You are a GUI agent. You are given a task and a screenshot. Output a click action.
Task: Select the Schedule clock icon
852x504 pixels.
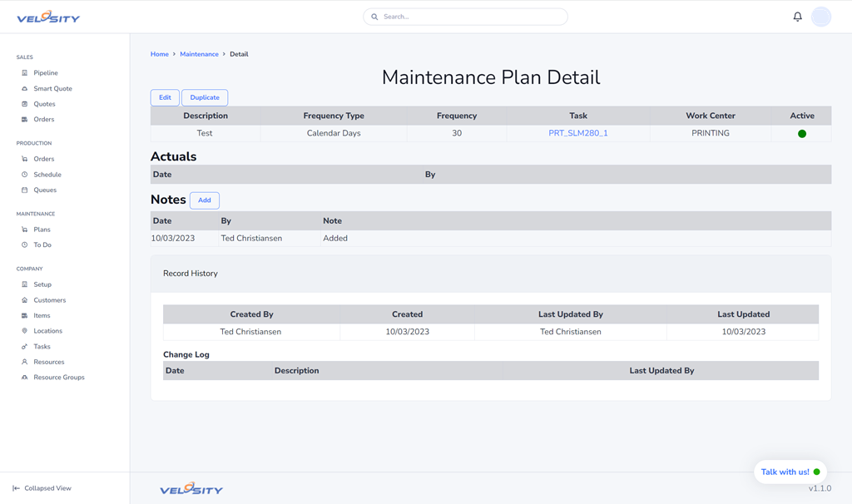click(24, 175)
